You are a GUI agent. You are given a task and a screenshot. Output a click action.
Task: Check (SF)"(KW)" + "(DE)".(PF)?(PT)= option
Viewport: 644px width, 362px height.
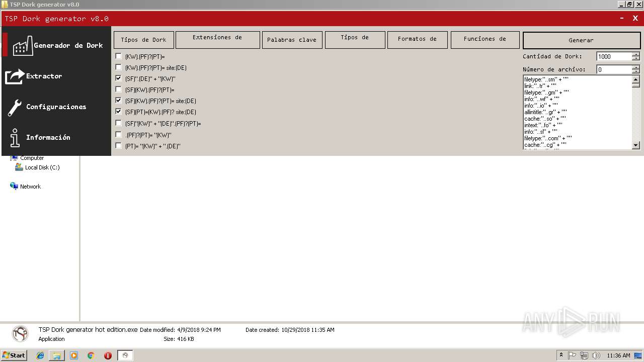point(118,123)
